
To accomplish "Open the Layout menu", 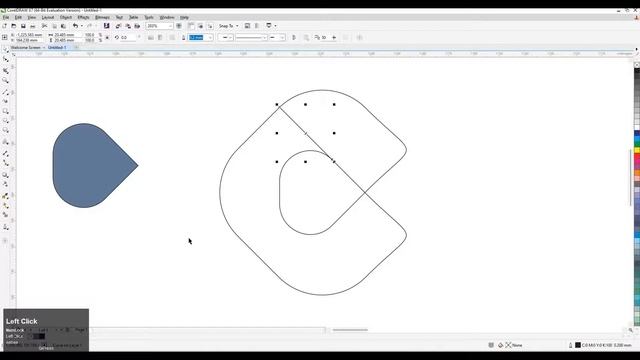I will coord(48,18).
